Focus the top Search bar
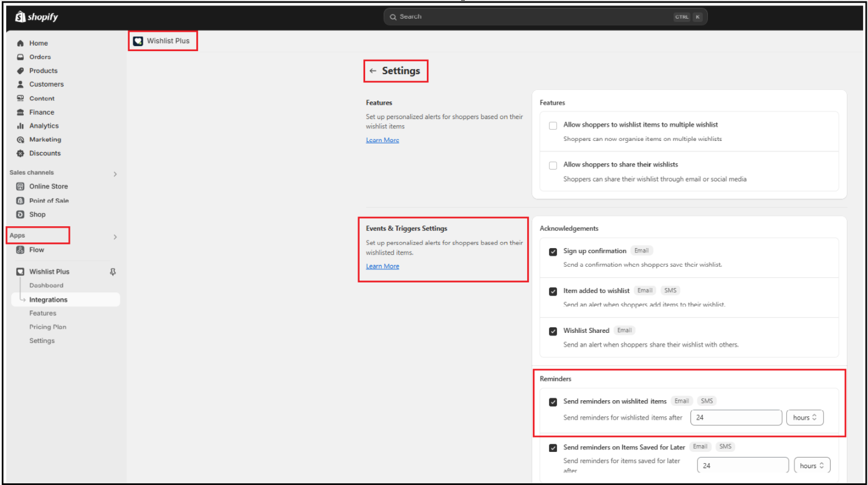Viewport: 868px width, 485px height. [545, 17]
